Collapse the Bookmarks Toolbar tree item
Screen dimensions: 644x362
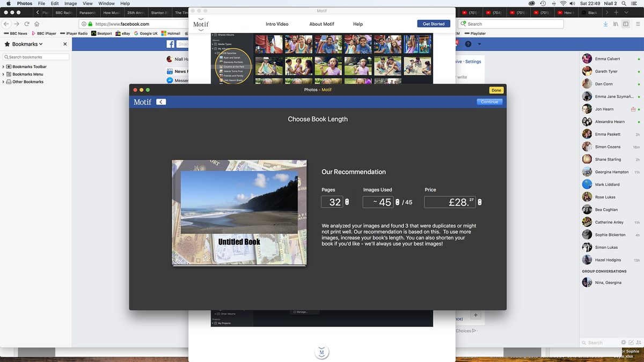[4, 67]
